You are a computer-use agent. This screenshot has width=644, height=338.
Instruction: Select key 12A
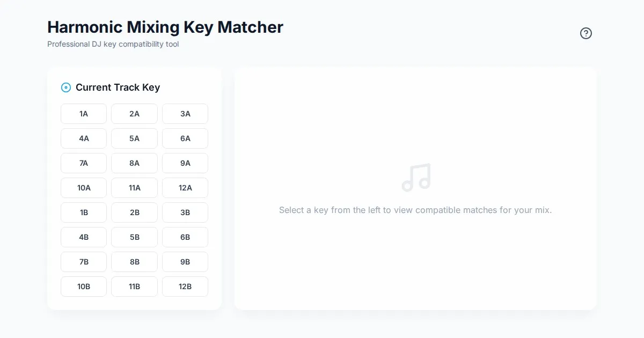pos(185,188)
